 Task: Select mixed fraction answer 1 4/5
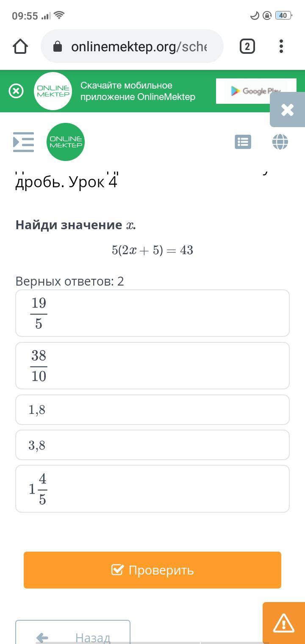click(x=152, y=489)
